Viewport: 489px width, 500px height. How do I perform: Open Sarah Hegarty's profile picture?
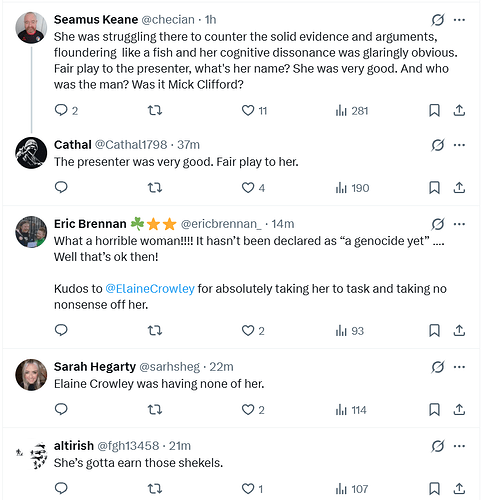click(31, 375)
